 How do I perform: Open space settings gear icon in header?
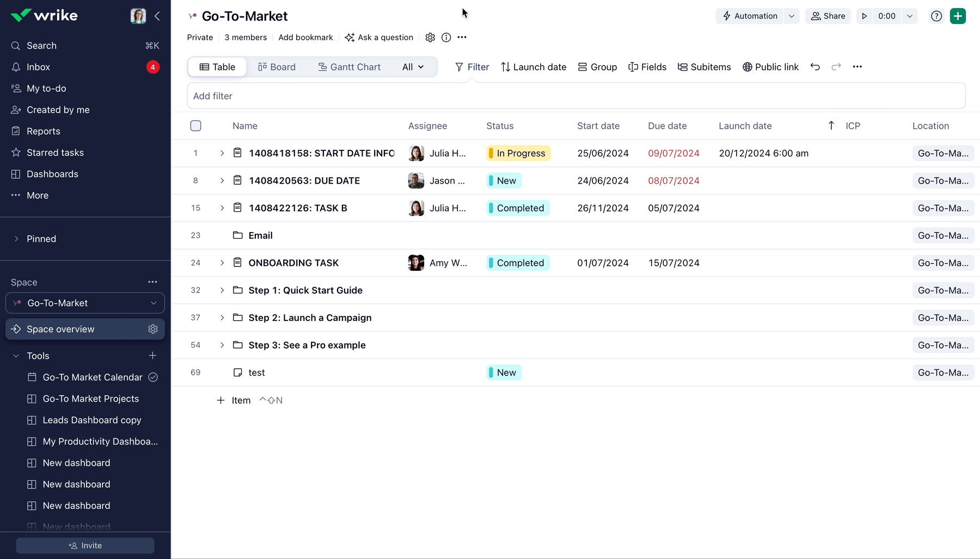coord(430,38)
